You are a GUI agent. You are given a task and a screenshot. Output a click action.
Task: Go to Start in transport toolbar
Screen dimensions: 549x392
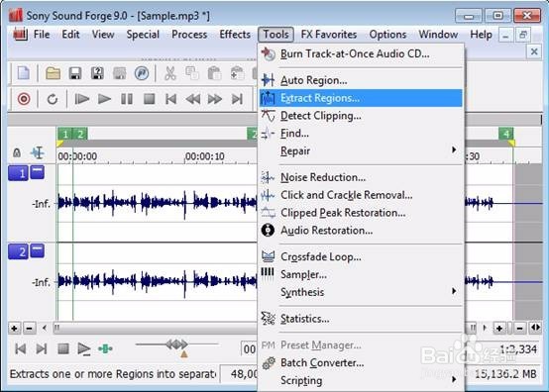click(x=170, y=99)
